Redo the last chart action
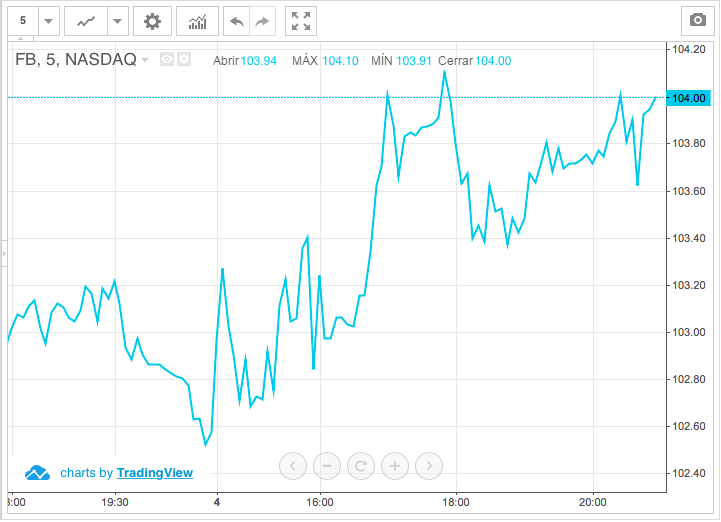The image size is (721, 522). (x=262, y=21)
